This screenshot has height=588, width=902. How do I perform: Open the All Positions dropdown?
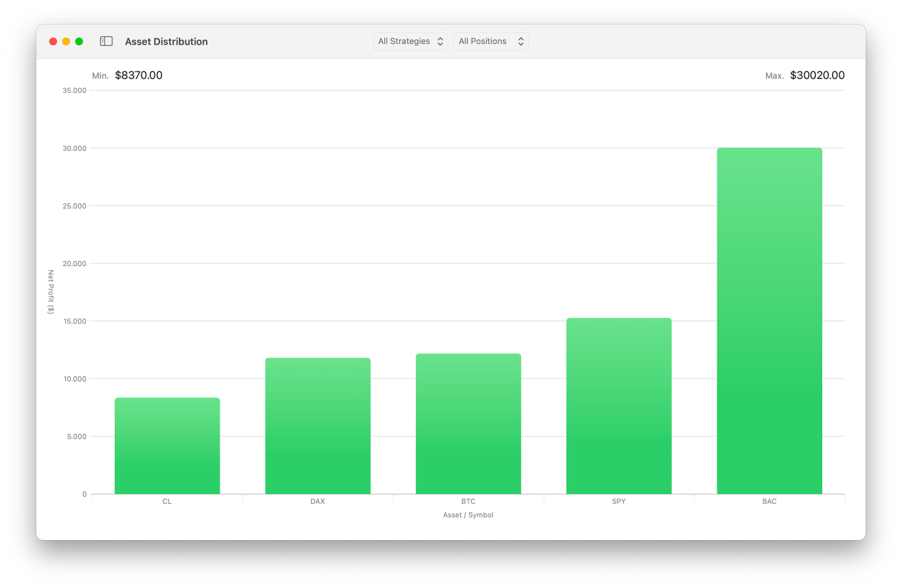click(x=491, y=41)
